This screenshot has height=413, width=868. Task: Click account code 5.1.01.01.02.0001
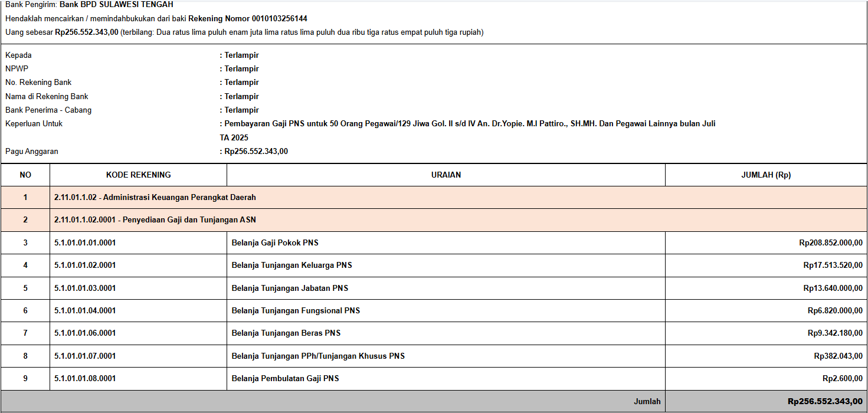[85, 265]
